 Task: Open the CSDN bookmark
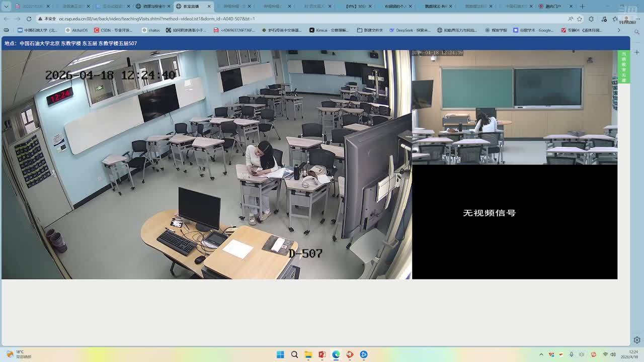tap(113, 30)
